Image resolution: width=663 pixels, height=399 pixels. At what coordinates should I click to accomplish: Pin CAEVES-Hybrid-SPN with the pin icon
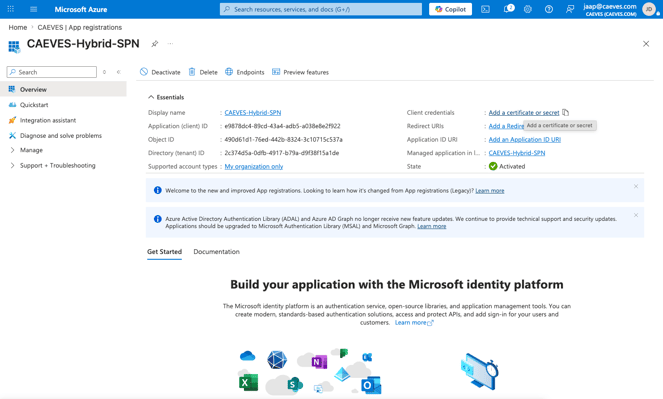[155, 44]
